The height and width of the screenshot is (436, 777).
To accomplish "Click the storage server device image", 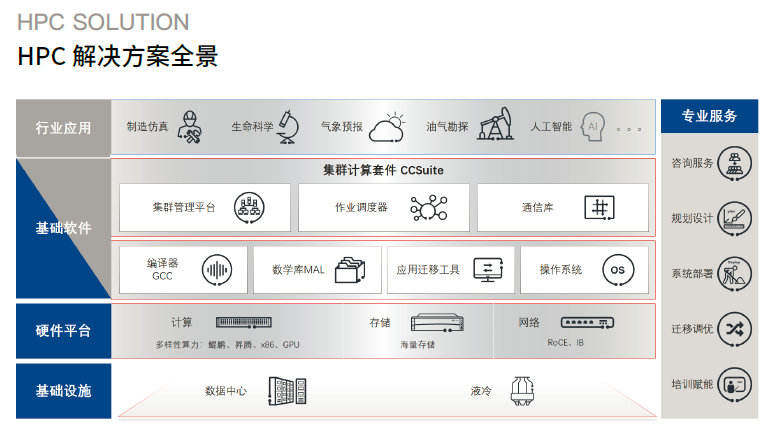I will coord(436,324).
